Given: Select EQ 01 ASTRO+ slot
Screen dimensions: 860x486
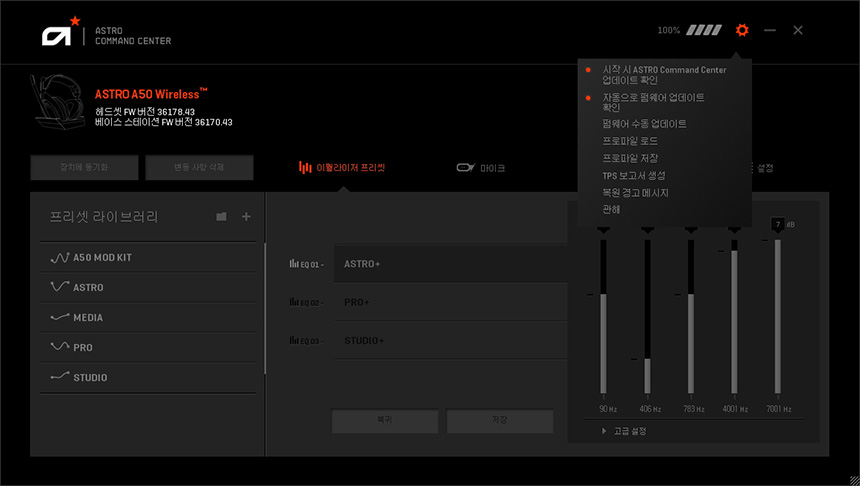Looking at the screenshot, I should pos(451,264).
